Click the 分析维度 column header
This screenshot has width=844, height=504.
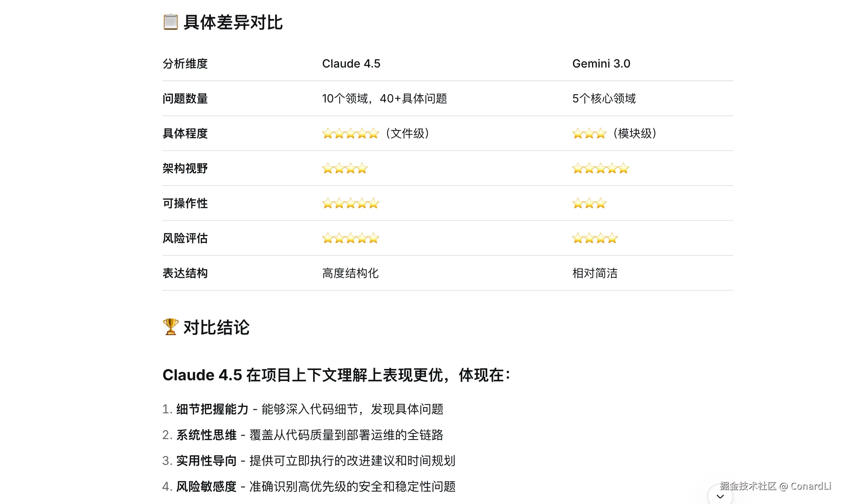click(x=185, y=64)
